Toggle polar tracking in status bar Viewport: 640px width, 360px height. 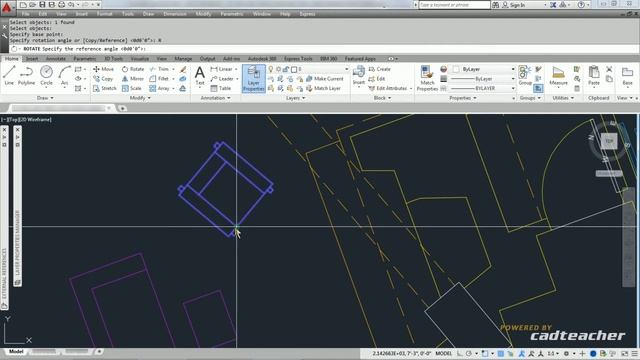pos(469,353)
